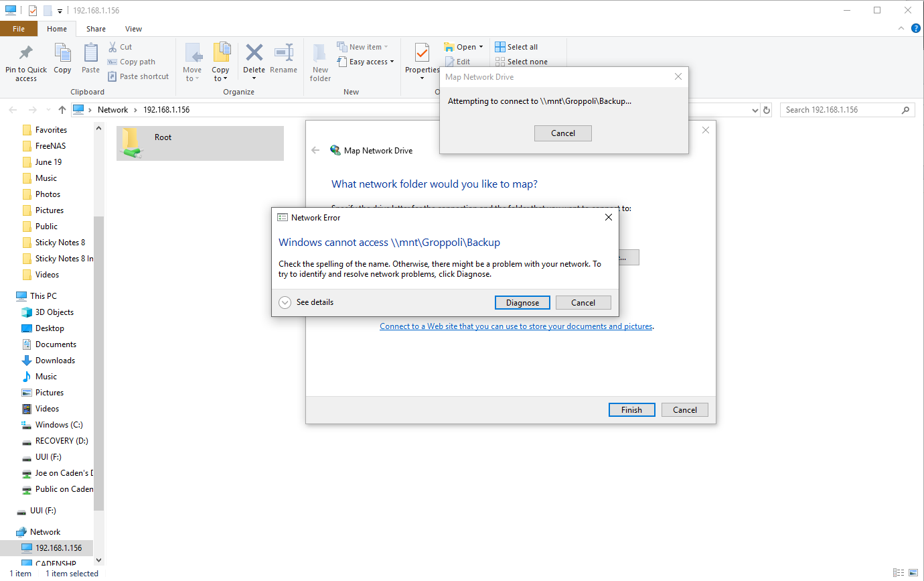
Task: Open the address bar history dropdown
Action: tap(755, 110)
